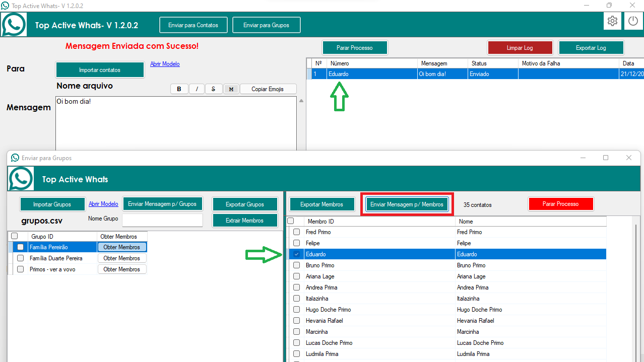This screenshot has height=362, width=644.
Task: Click Enviar Mensagem p/ Grupos
Action: (162, 204)
